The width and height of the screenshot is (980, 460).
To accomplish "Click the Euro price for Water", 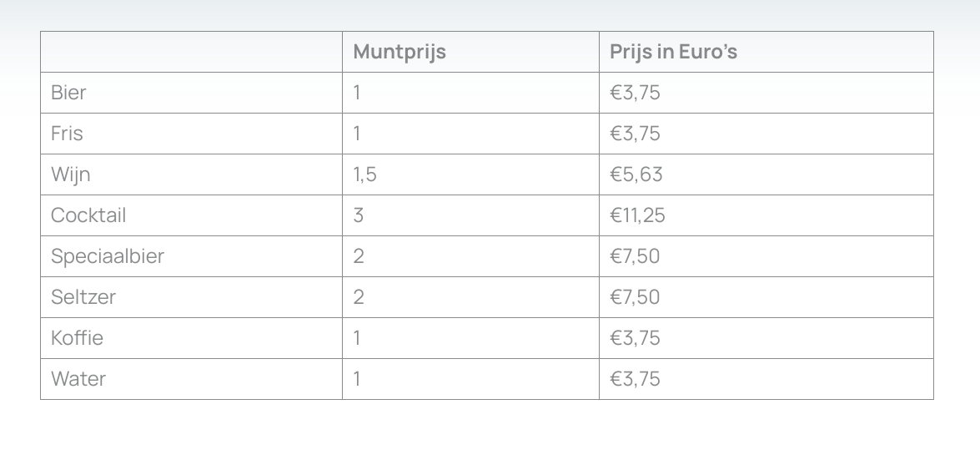I will tap(635, 379).
